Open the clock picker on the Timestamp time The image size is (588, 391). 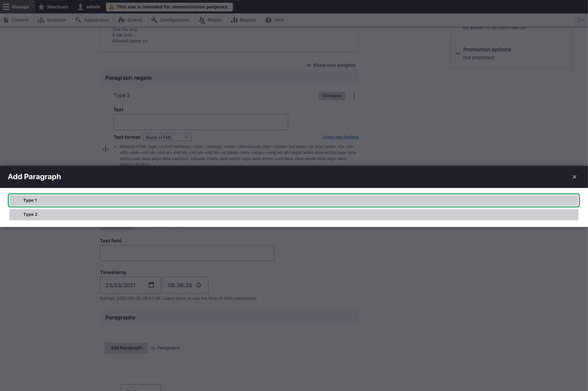[x=199, y=285]
